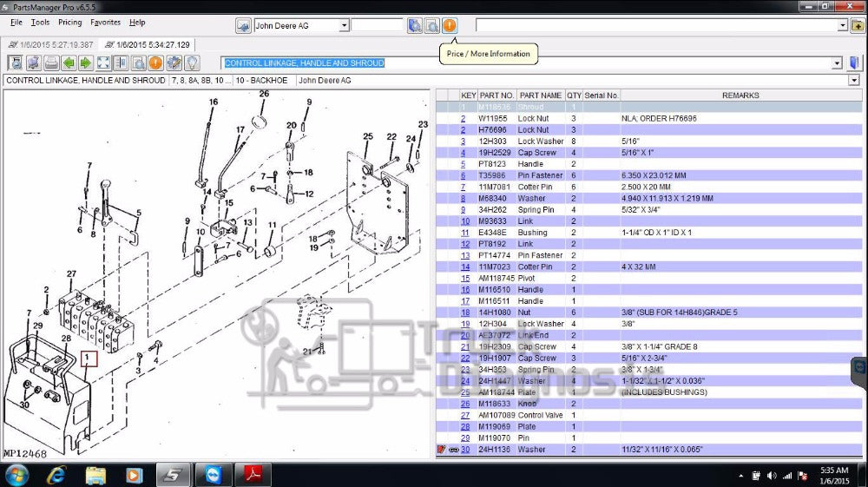Image resolution: width=868 pixels, height=487 pixels.
Task: Click key number 18 link for Nut
Action: 465,313
